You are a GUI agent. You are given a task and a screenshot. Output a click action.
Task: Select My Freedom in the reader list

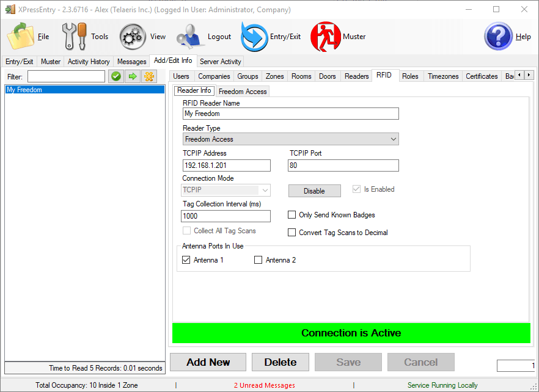pos(24,89)
